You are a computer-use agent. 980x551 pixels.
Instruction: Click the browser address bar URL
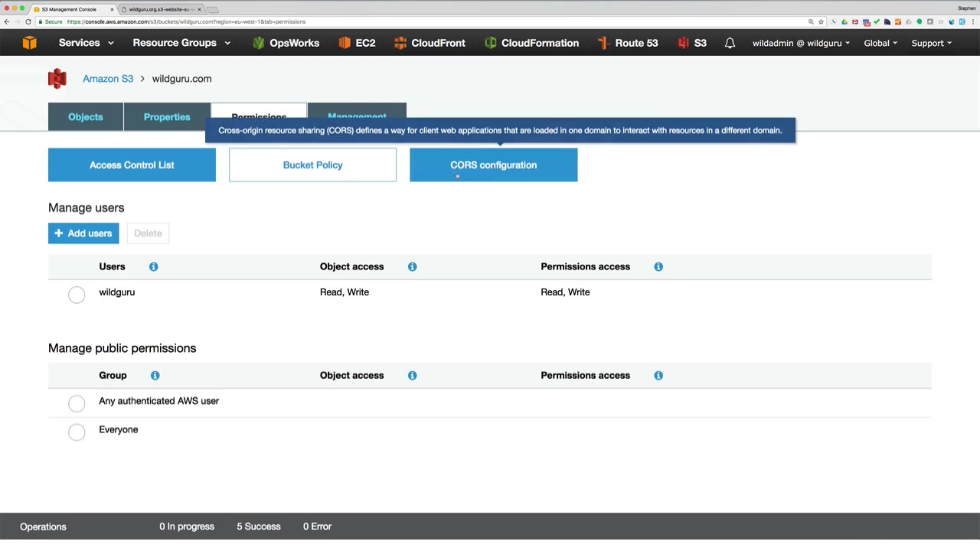tap(186, 21)
